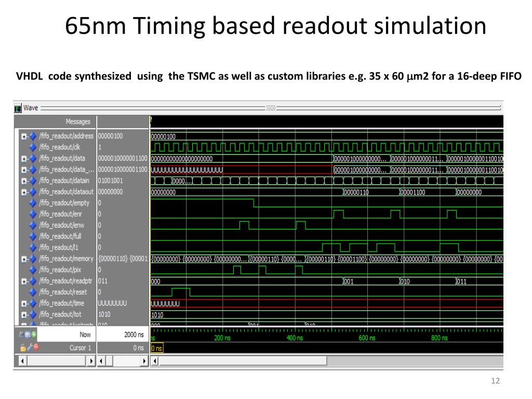Expand the fifo_readout/data signal group
Image resolution: width=532 pixels, height=399 pixels.
[x=24, y=159]
